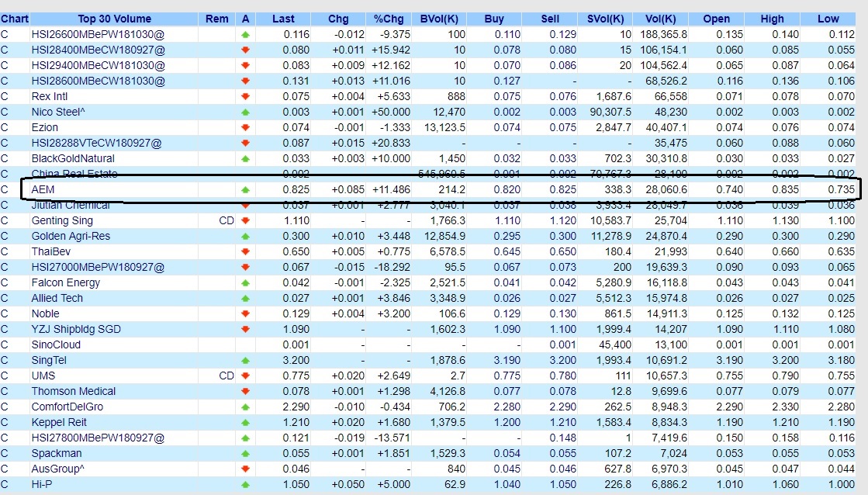The width and height of the screenshot is (868, 495).
Task: Open the AEM stock entry
Action: [x=43, y=189]
